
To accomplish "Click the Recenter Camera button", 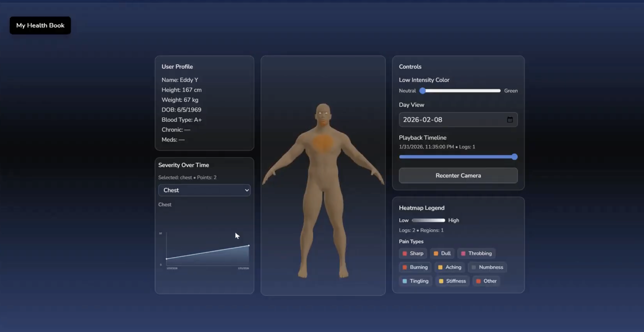I will click(458, 175).
